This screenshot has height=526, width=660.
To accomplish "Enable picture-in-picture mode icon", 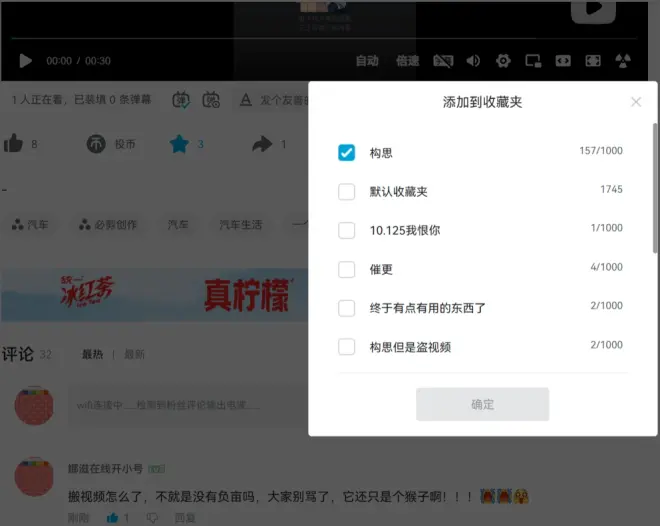I will pos(533,61).
